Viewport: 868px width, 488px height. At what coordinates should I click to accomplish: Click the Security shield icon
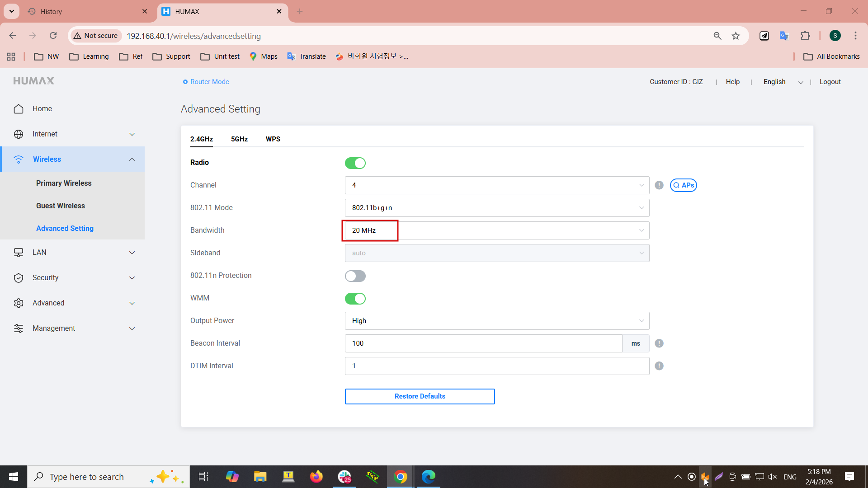click(19, 278)
